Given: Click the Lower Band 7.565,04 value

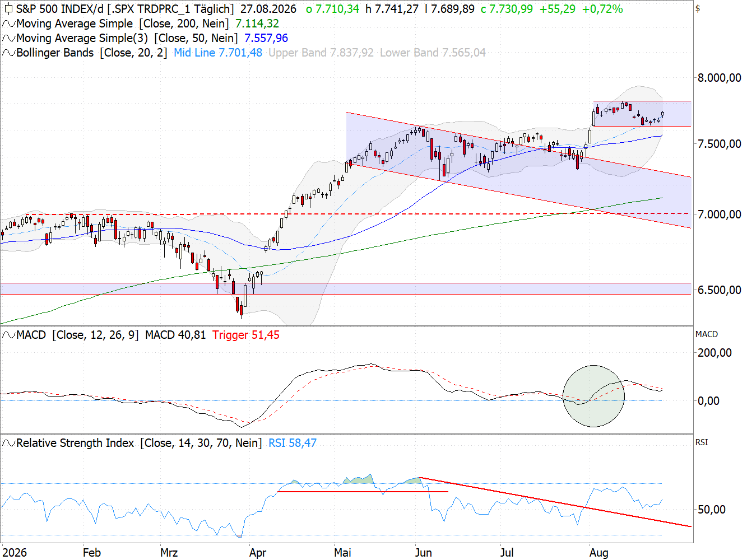Looking at the screenshot, I should click(433, 53).
